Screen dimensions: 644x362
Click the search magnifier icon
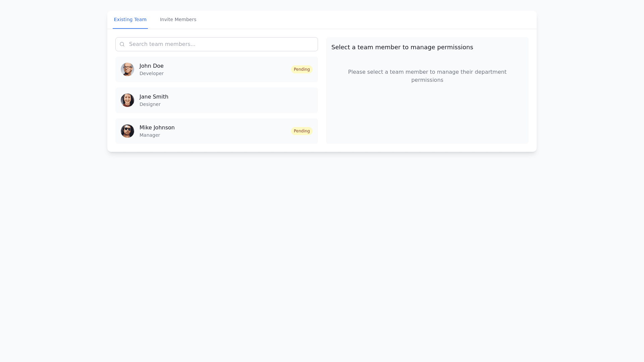pos(122,44)
